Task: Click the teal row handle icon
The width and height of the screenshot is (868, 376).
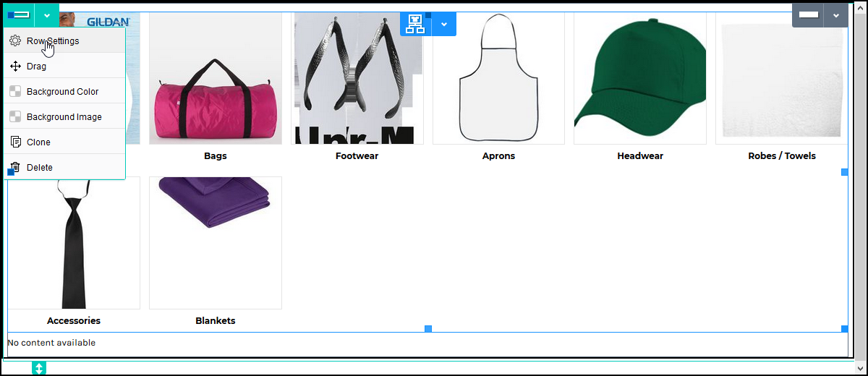Action: pos(19,14)
